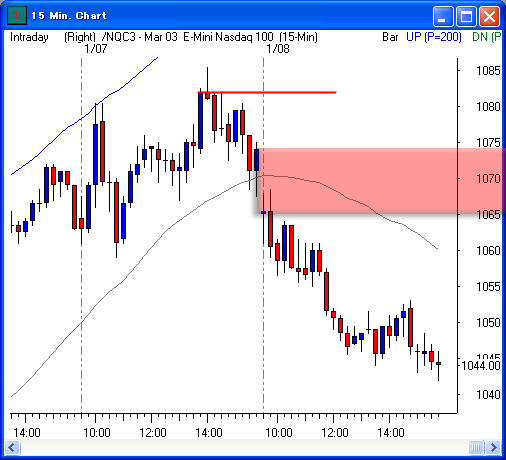Click the 1055 price axis label

click(x=488, y=287)
